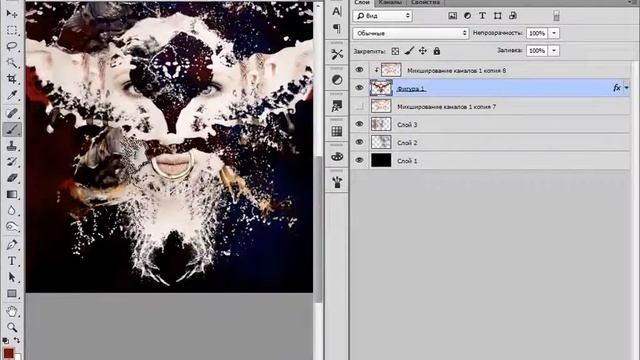The image size is (640, 360).
Task: Hide the 'Микширование каналов 1 копия 8' layer
Action: (359, 70)
